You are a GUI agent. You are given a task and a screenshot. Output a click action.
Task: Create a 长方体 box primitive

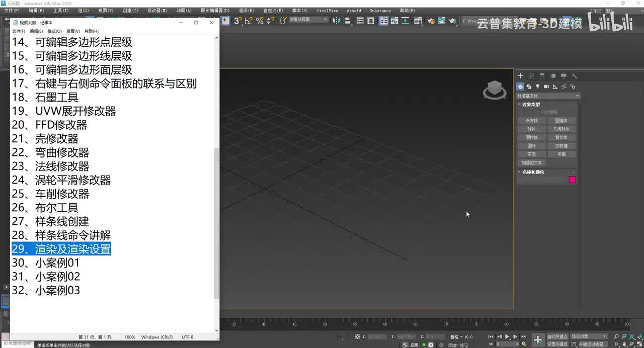(532, 121)
